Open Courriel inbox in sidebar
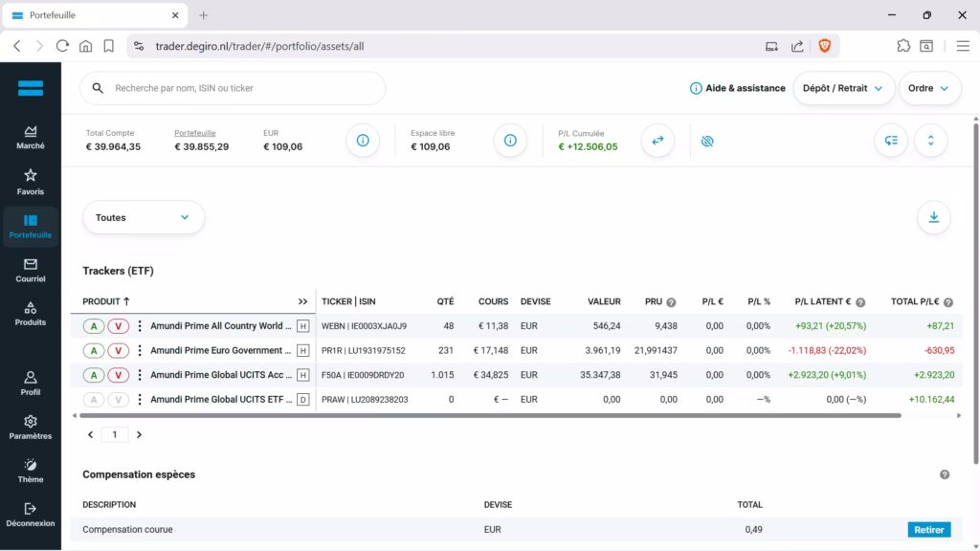Image resolution: width=980 pixels, height=551 pixels. pyautogui.click(x=31, y=270)
